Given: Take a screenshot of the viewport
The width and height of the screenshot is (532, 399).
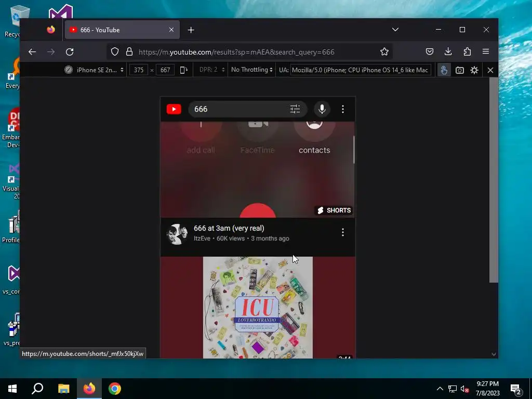Looking at the screenshot, I should pyautogui.click(x=459, y=70).
